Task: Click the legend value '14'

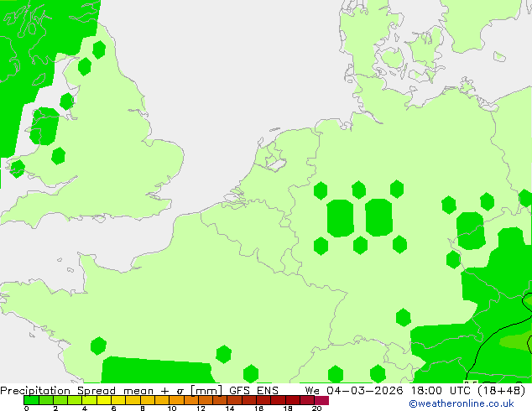Action: [230, 408]
